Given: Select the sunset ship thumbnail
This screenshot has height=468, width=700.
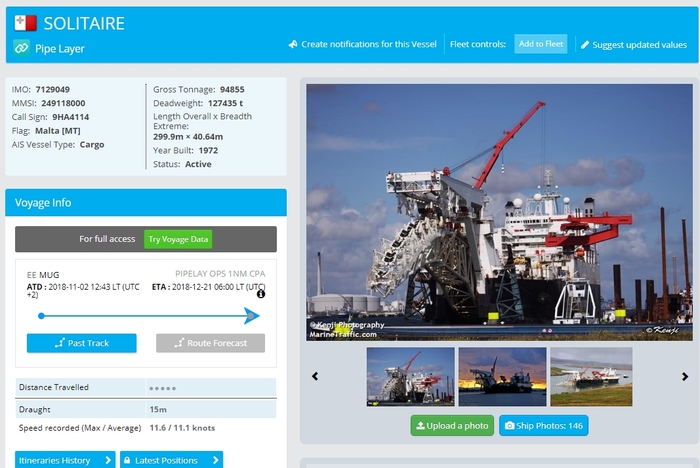Looking at the screenshot, I should [x=502, y=376].
